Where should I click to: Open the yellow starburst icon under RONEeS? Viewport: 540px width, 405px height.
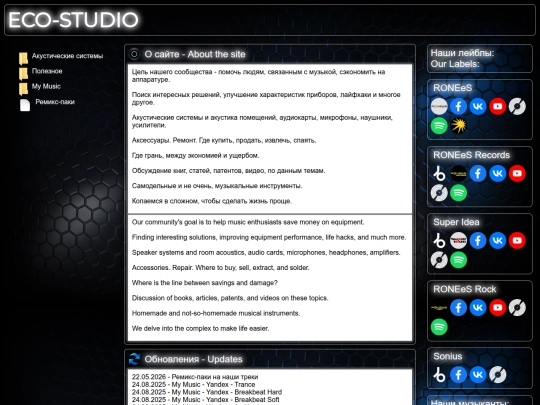coord(458,126)
